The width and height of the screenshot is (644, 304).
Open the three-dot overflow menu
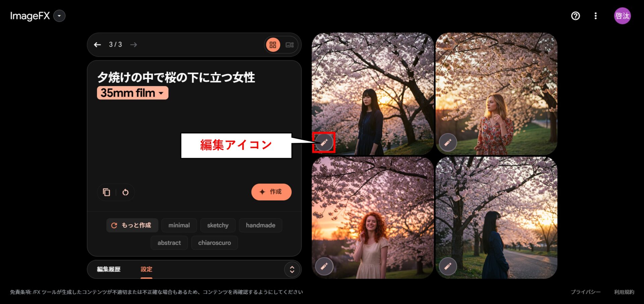point(596,16)
